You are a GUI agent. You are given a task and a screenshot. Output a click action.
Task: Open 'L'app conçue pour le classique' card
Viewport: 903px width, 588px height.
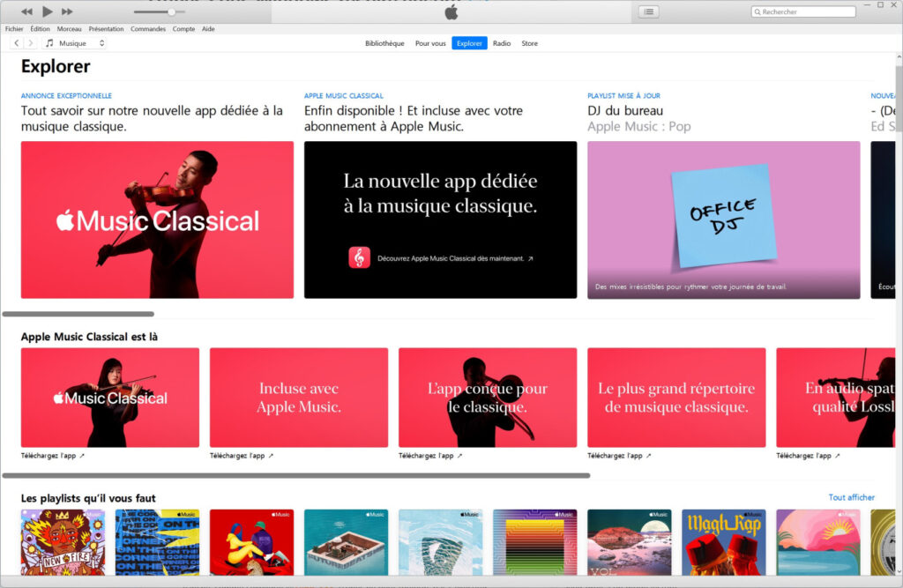pyautogui.click(x=488, y=398)
